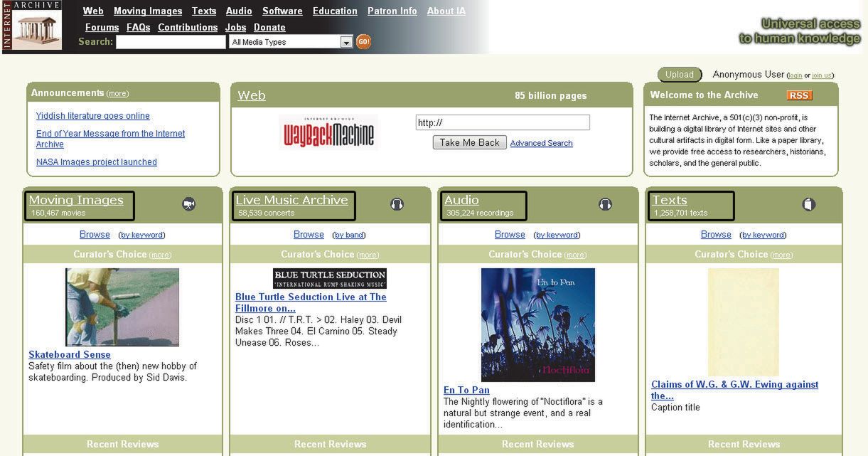Open the Moving Images menu item
Screen dimensions: 868x456
pos(148,11)
